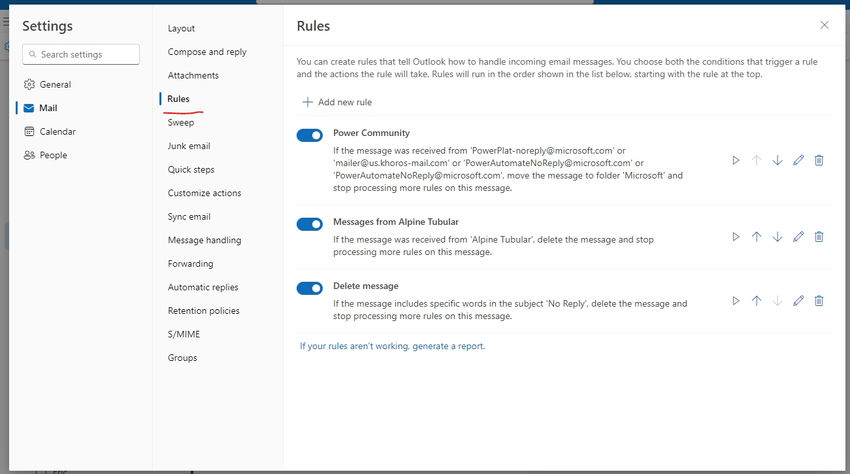Select the Rules menu item
Viewport: 850px width, 474px height.
pyautogui.click(x=178, y=99)
